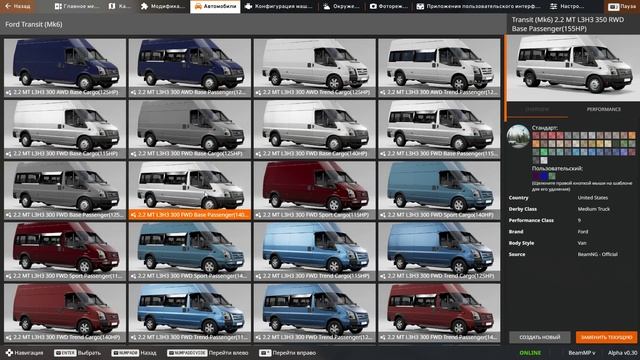The height and width of the screenshot is (360, 640).
Task: Click the Alpha v0.30 version text
Action: click(x=622, y=353)
